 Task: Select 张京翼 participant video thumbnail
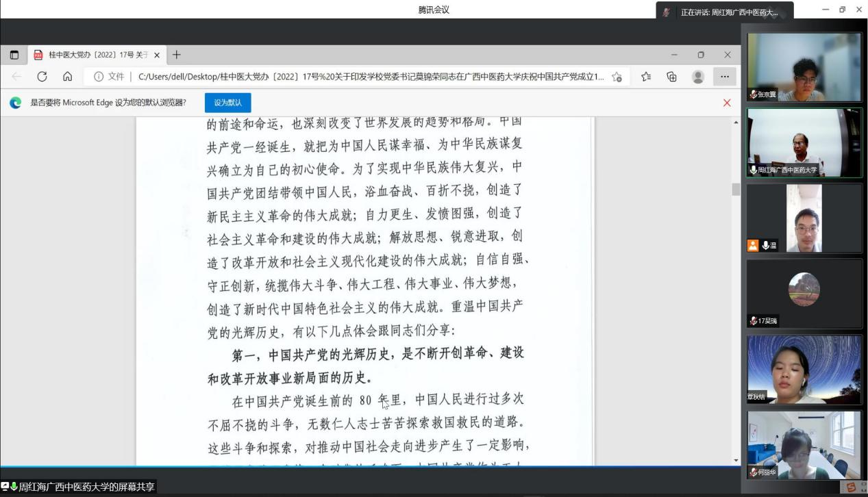click(x=804, y=67)
